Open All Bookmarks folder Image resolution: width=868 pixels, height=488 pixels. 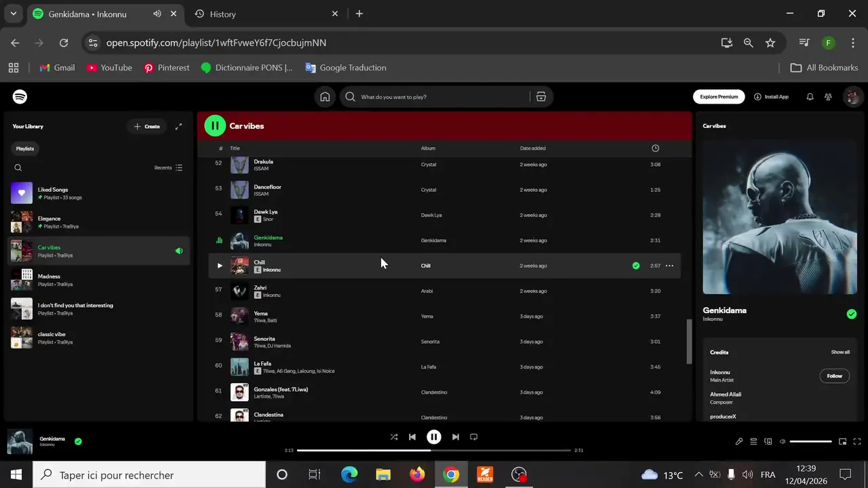tap(825, 68)
